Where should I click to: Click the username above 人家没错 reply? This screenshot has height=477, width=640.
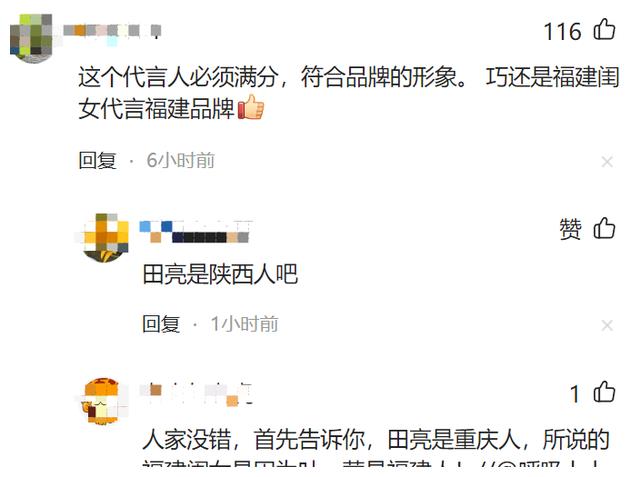click(x=196, y=394)
